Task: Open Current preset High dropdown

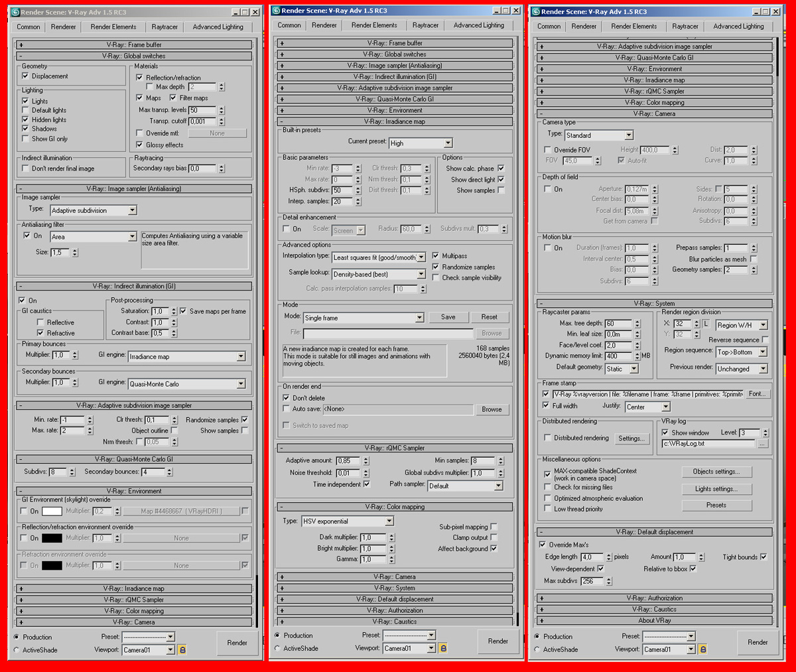Action: click(421, 143)
